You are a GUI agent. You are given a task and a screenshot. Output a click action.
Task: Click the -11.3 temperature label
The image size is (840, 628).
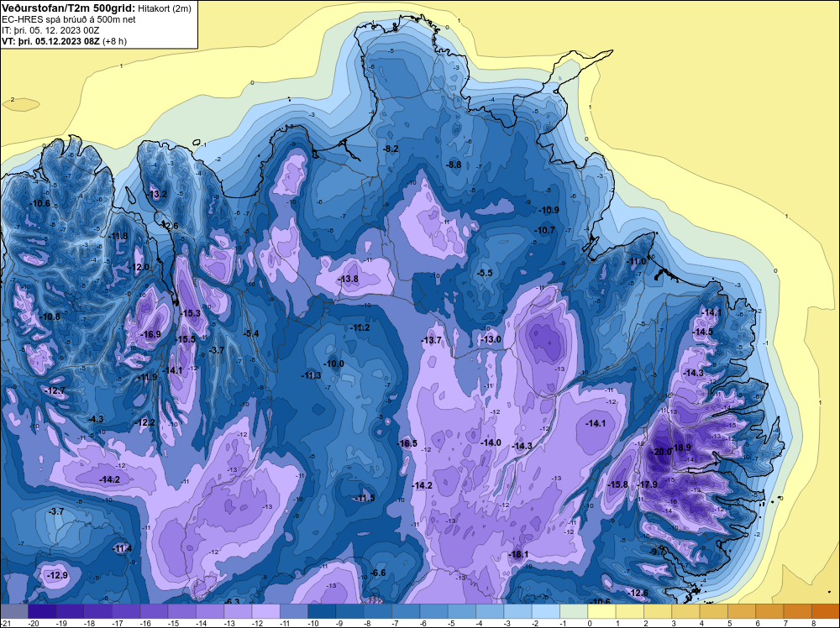tap(312, 375)
